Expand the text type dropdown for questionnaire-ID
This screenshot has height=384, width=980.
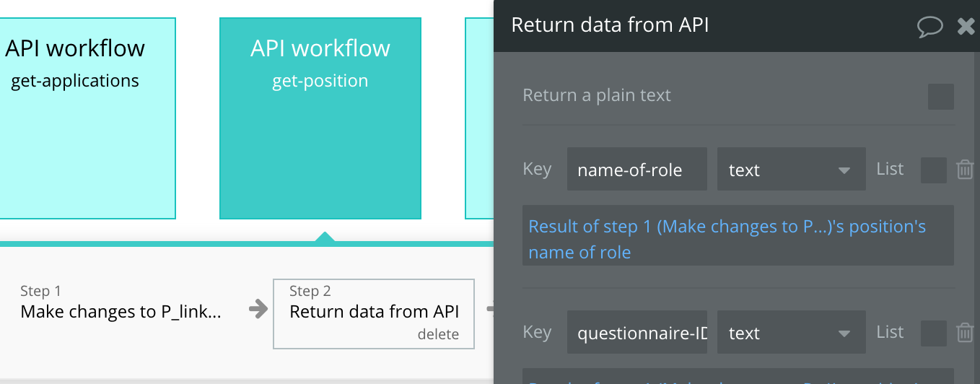pos(791,333)
